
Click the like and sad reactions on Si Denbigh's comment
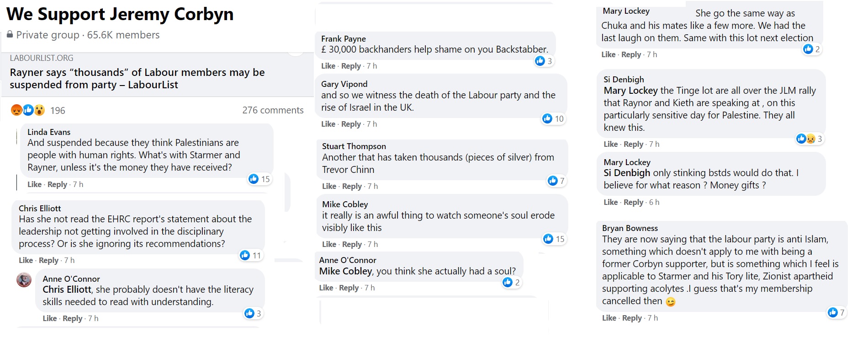[x=806, y=139]
